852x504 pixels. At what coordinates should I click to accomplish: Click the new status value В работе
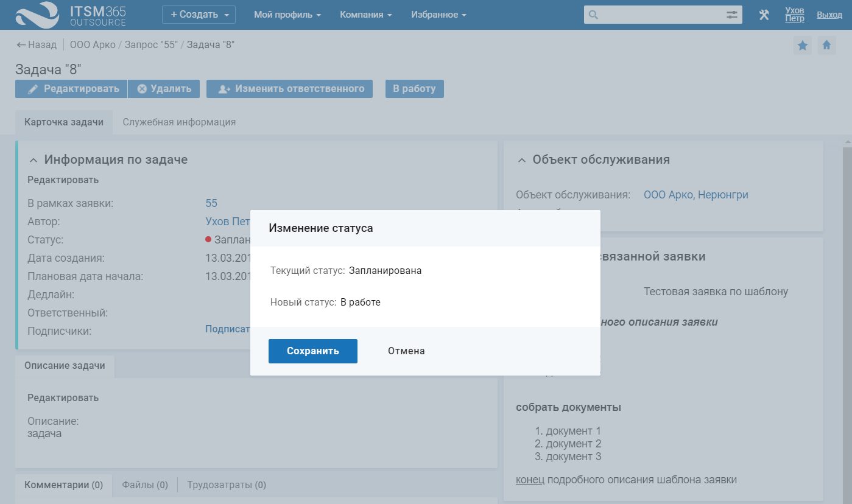[x=361, y=303]
